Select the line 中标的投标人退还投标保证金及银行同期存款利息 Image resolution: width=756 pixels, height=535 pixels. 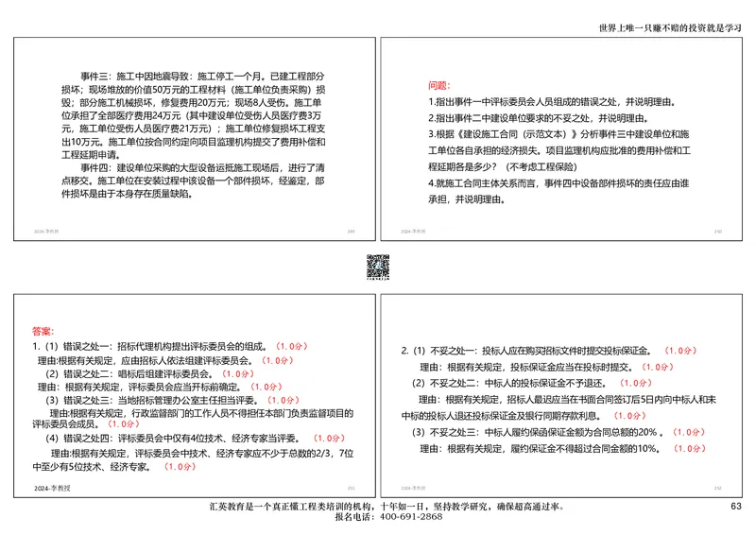click(524, 416)
